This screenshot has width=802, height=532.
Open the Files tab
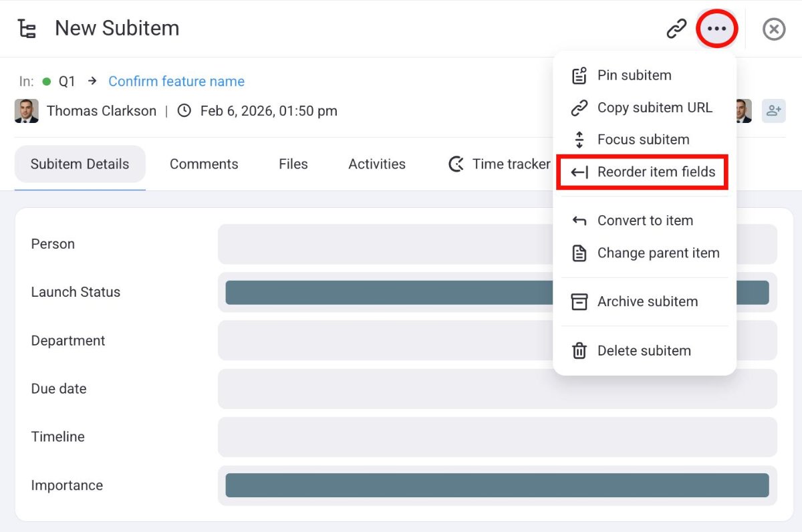(293, 164)
